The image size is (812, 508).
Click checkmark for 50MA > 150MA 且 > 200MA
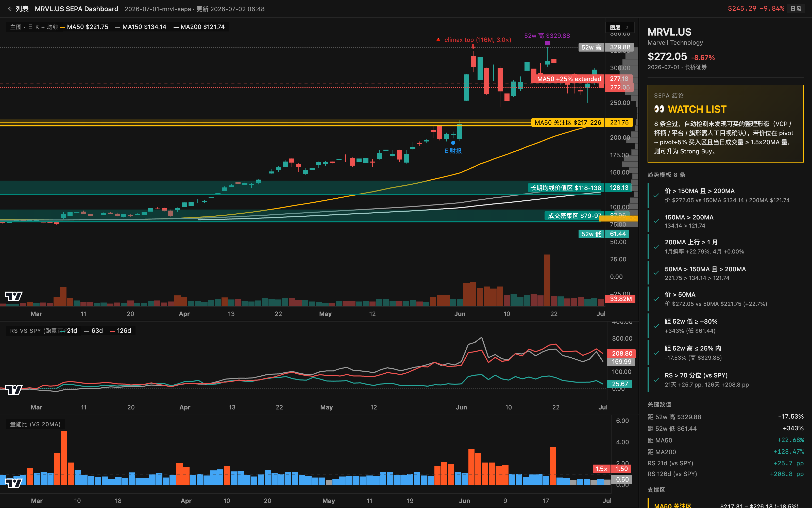point(656,273)
